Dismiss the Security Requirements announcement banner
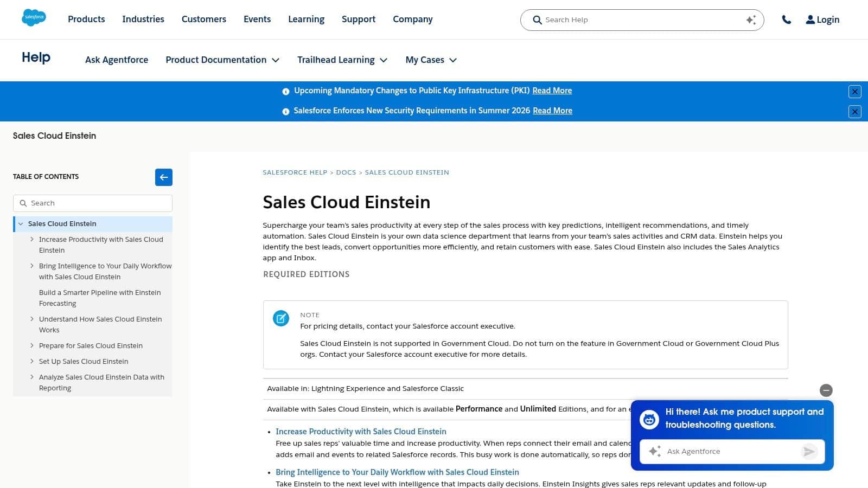This screenshot has height=488, width=868. click(854, 112)
